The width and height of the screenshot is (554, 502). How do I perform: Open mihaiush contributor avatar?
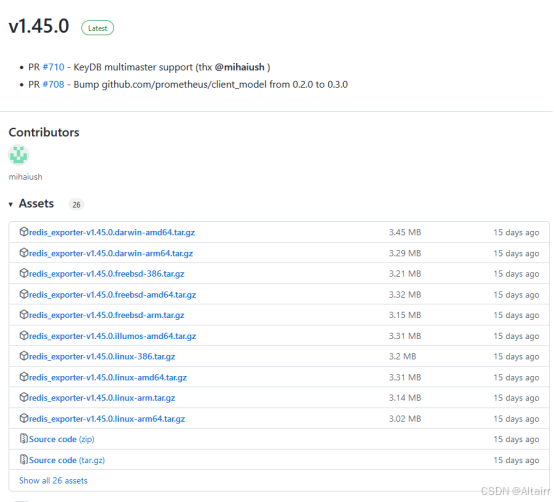click(x=18, y=155)
